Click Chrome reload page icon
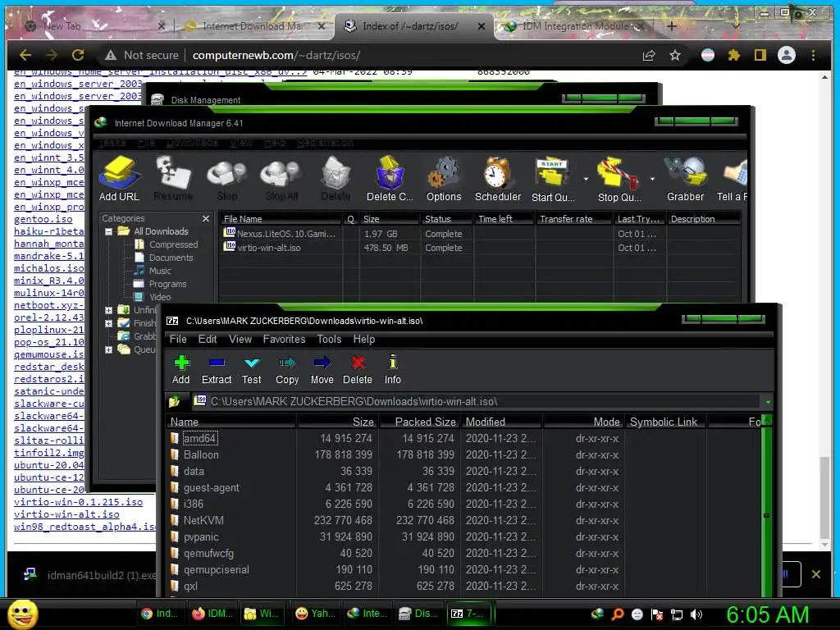840x630 pixels. (x=78, y=55)
